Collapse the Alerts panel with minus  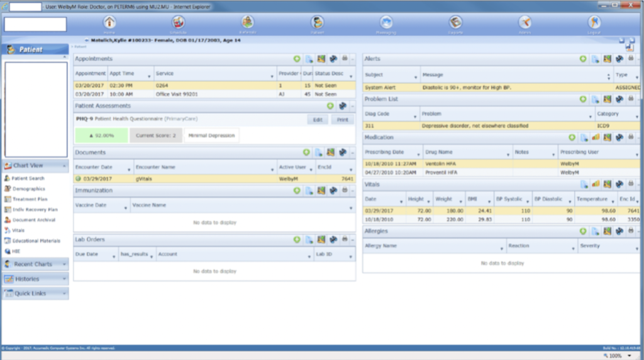tap(639, 59)
